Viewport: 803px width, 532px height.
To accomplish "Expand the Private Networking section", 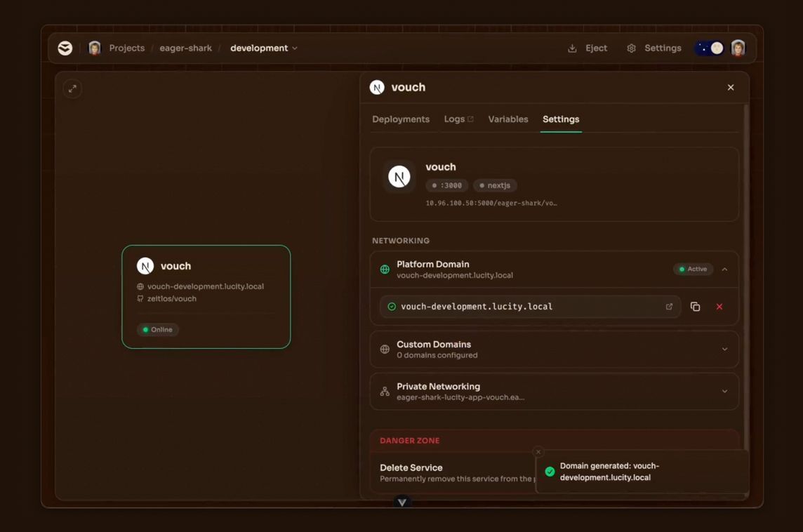I will click(724, 391).
